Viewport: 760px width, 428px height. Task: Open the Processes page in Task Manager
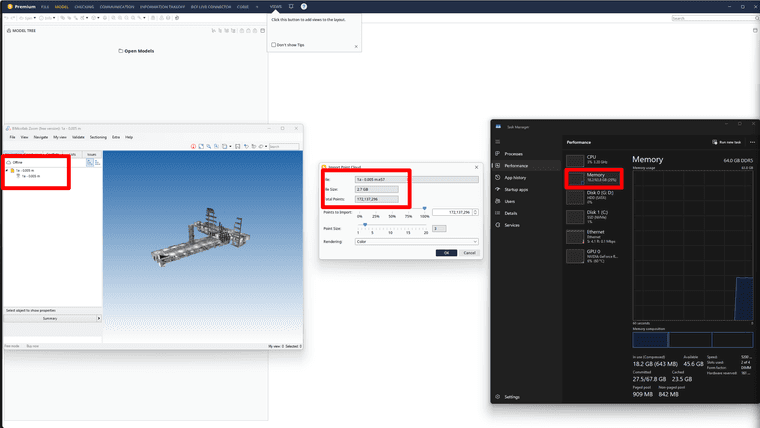coord(513,154)
